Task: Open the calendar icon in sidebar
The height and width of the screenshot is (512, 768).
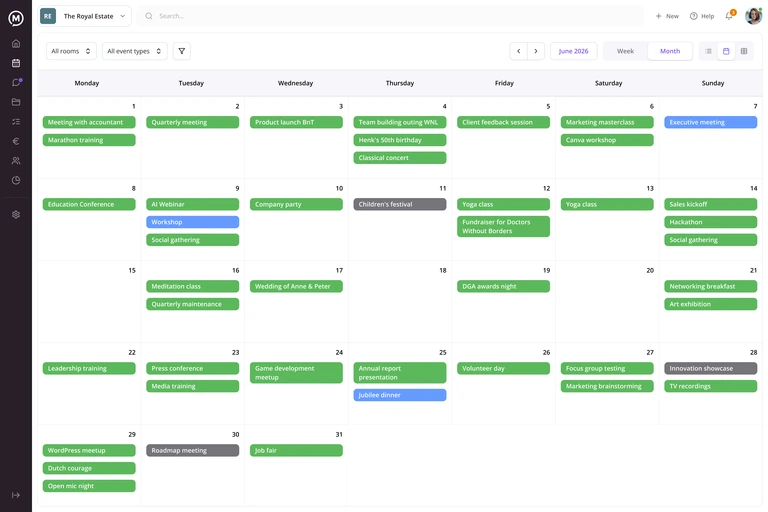Action: click(x=16, y=63)
